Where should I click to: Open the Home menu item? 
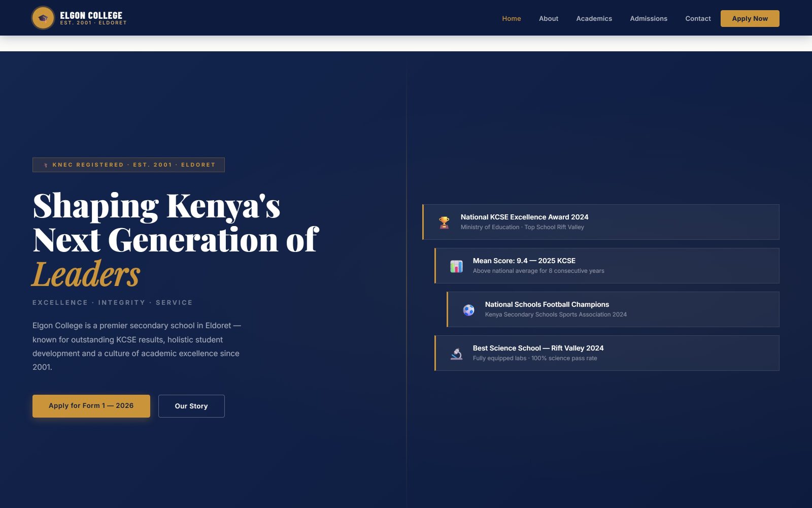(512, 18)
